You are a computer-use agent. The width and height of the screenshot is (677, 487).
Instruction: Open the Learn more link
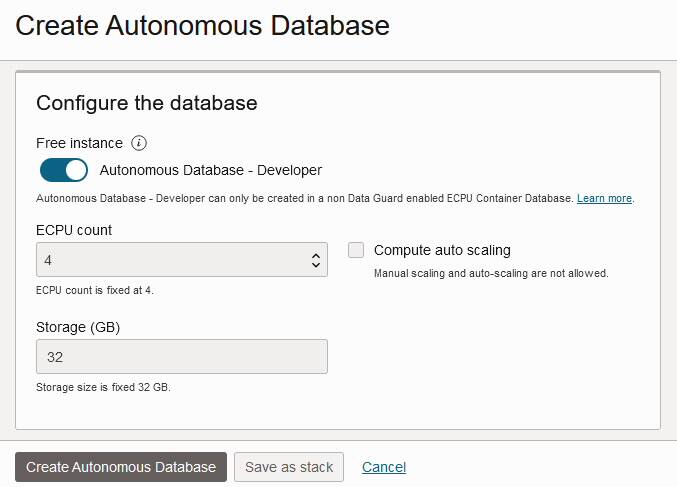tap(604, 198)
